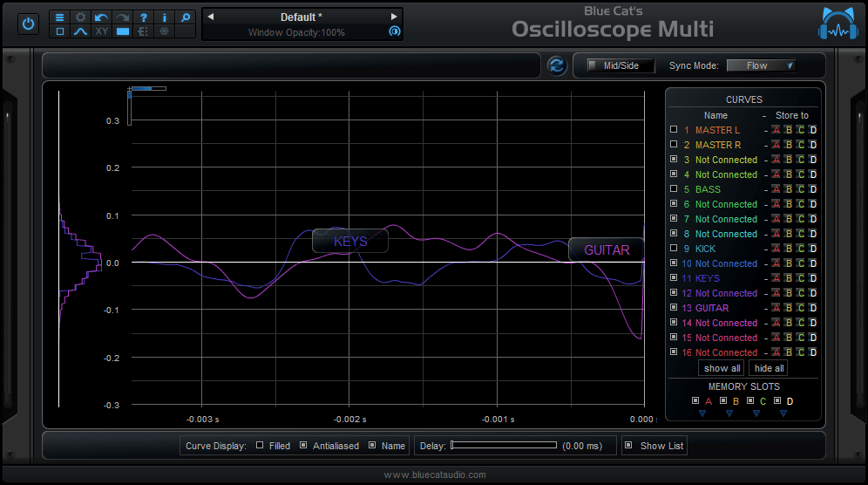Enable the KICK curve checkbox
This screenshot has width=868, height=485.
click(674, 248)
